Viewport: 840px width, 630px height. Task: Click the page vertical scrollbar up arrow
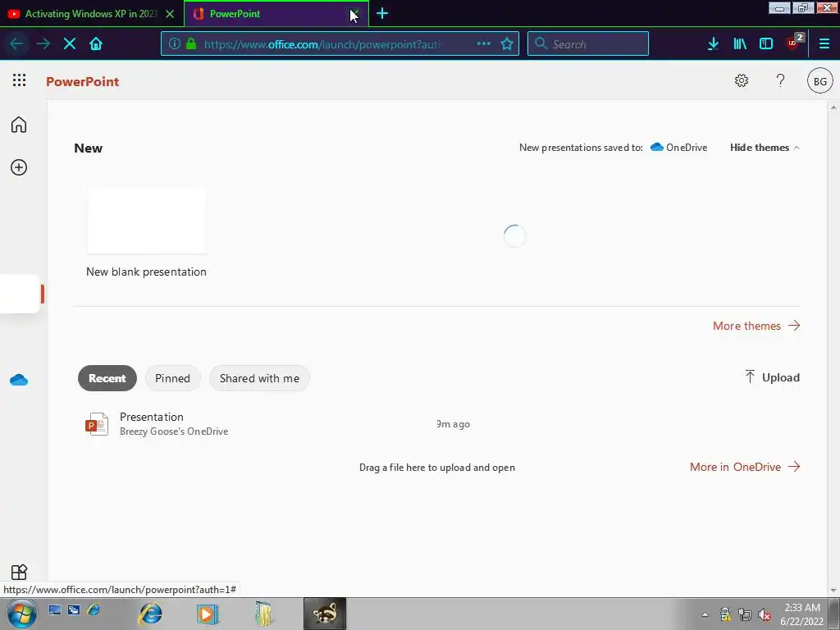pyautogui.click(x=833, y=107)
